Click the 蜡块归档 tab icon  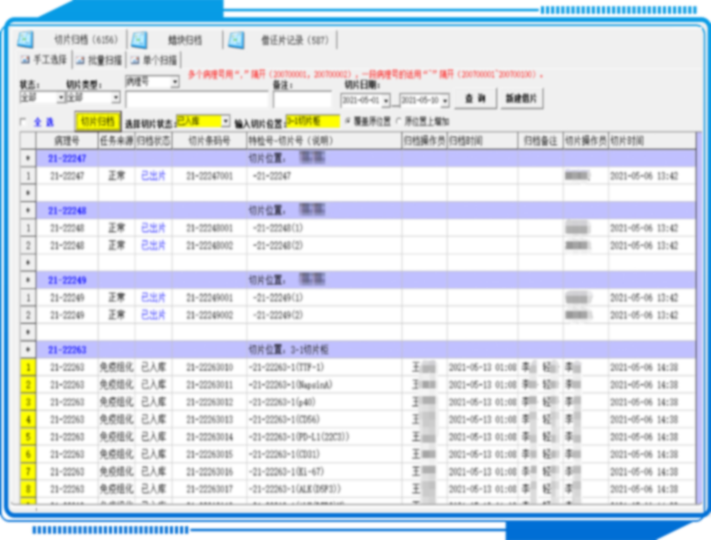139,40
